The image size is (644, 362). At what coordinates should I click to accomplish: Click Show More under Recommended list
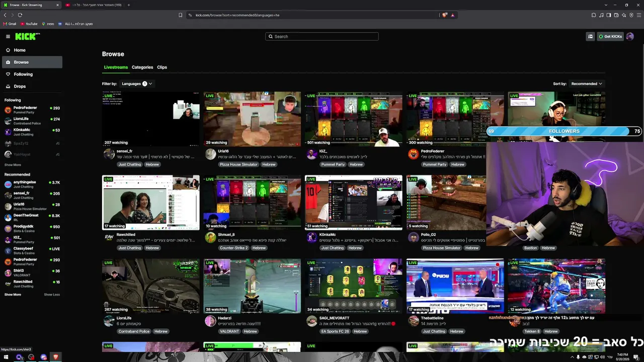tap(13, 295)
